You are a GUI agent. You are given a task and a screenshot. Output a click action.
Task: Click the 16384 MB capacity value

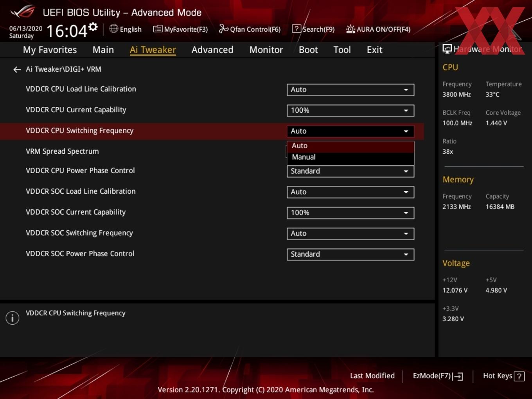(x=500, y=207)
